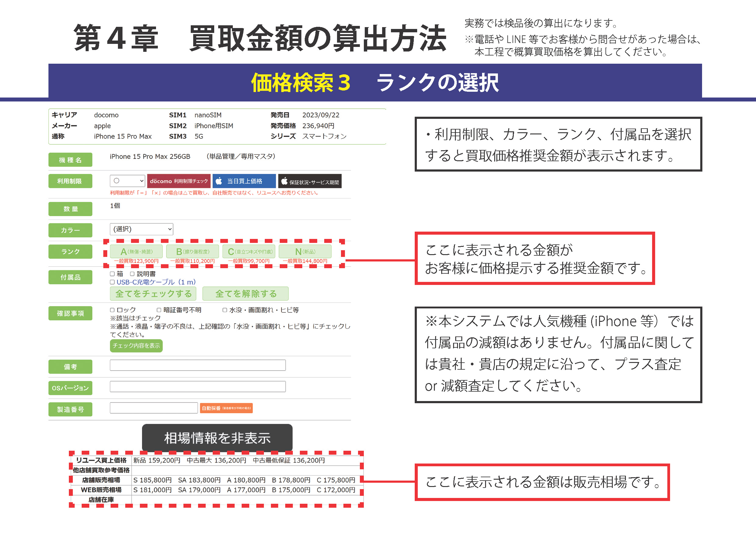This screenshot has width=756, height=533.
Task: Click 自動採番 orange button
Action: click(x=226, y=408)
